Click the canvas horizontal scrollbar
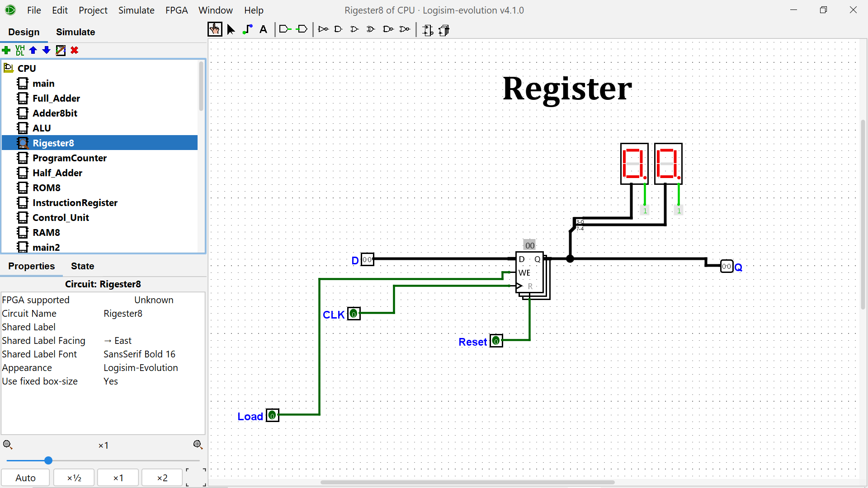The height and width of the screenshot is (488, 868). [x=467, y=482]
